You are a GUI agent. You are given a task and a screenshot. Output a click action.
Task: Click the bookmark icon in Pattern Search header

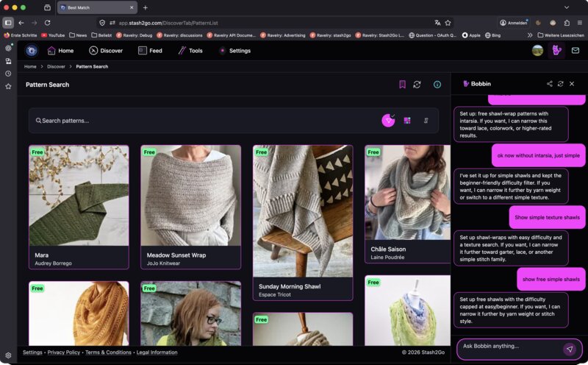(x=402, y=85)
